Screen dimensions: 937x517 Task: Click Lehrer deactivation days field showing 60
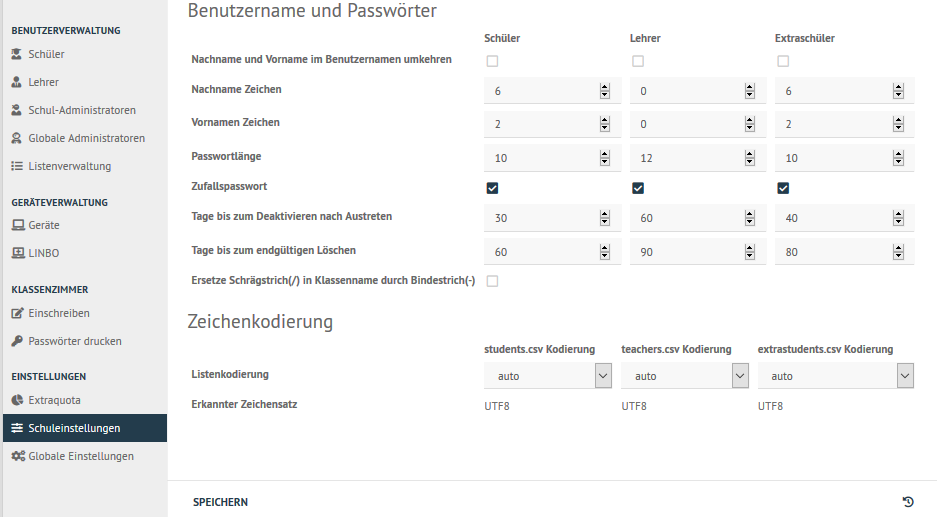[698, 218]
